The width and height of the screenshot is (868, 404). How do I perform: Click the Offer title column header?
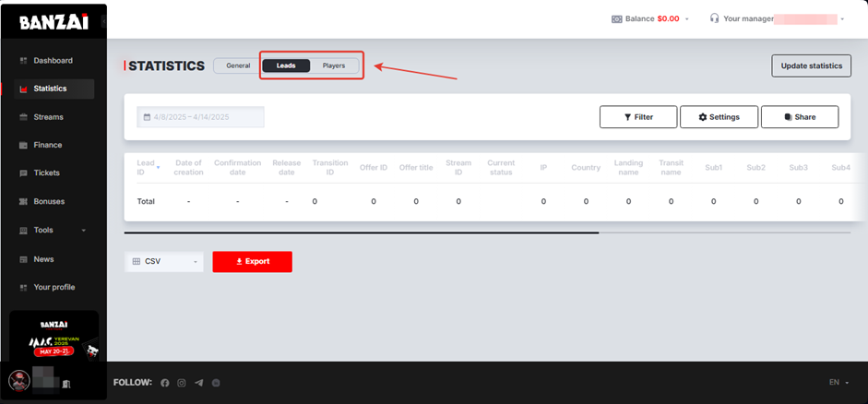(416, 168)
